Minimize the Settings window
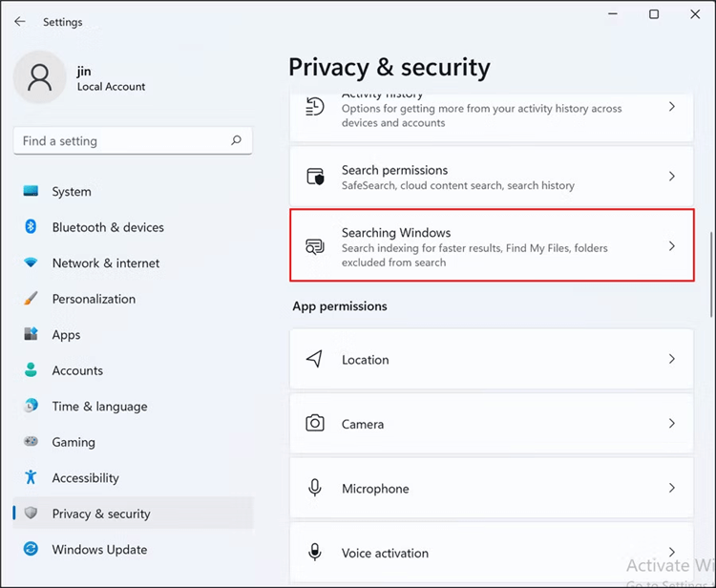 [x=613, y=14]
